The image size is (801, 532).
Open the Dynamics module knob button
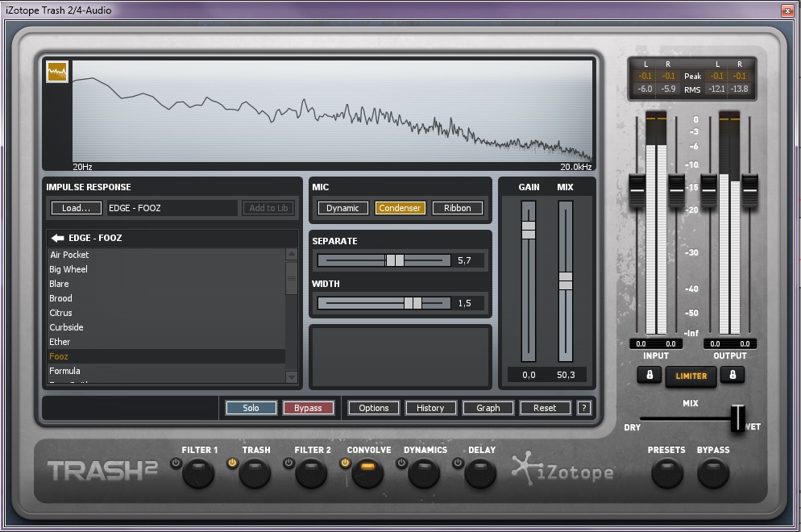424,474
